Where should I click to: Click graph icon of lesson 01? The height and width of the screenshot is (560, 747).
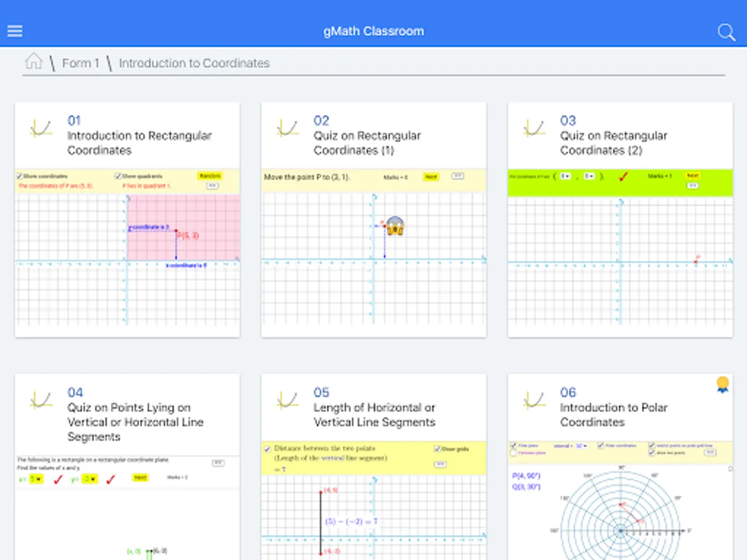(41, 128)
